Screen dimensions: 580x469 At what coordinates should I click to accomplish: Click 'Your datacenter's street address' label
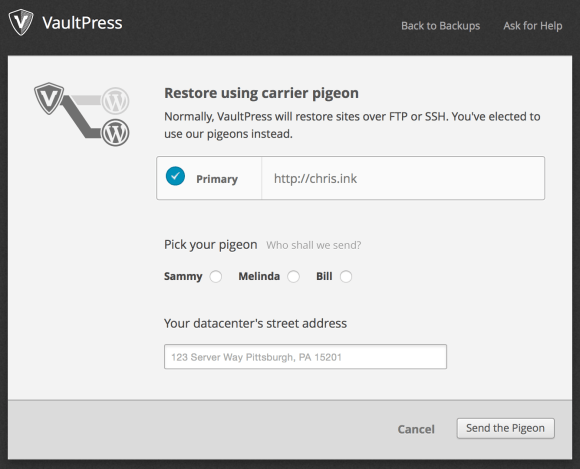point(255,323)
